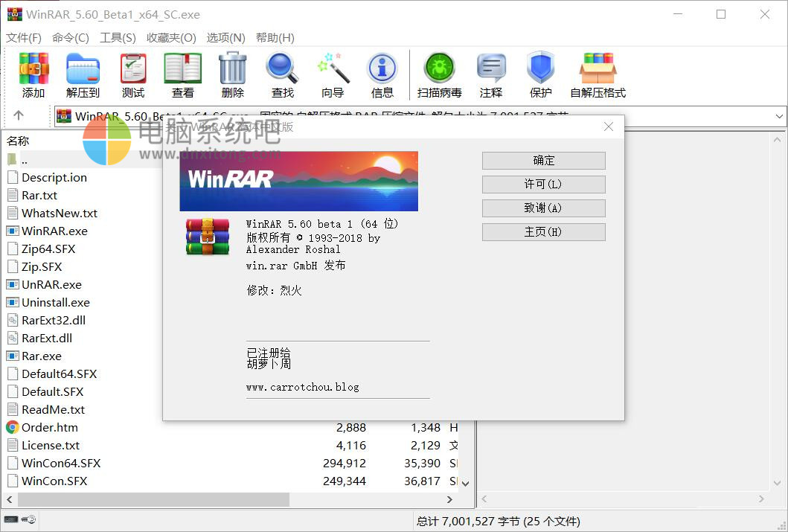
Task: Open the 查找 (Find) magnifier tool
Action: click(283, 75)
